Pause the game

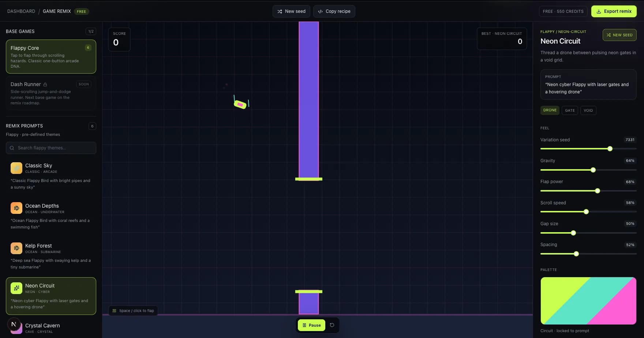click(311, 325)
